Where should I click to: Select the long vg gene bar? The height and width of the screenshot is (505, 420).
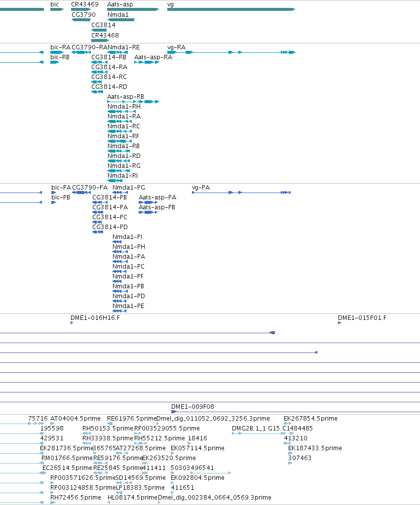(231, 9)
